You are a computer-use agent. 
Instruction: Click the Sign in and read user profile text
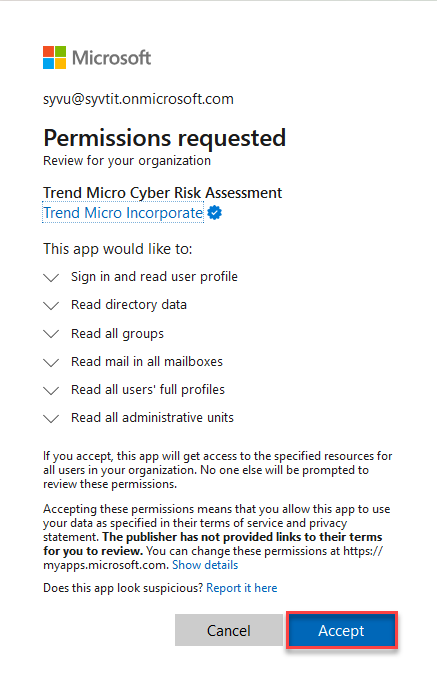pos(154,277)
